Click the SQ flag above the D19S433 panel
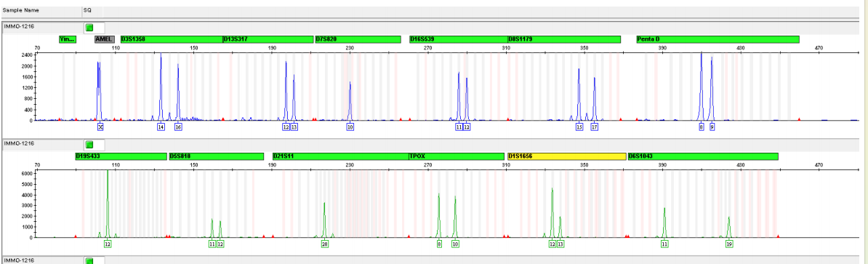 coord(89,145)
